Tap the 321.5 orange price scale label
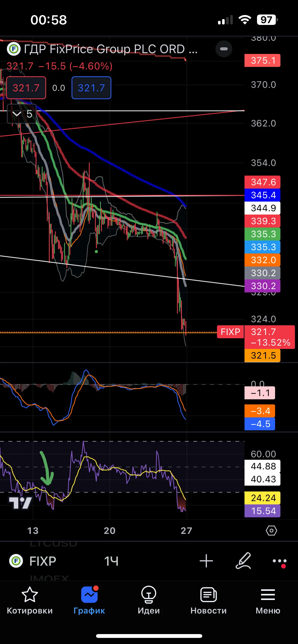298x644 pixels. point(262,355)
